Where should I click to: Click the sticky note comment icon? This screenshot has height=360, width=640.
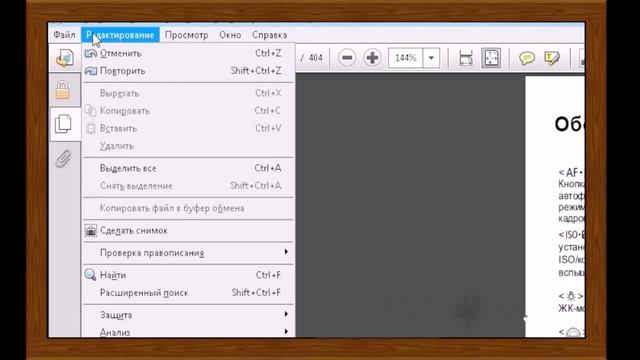527,58
